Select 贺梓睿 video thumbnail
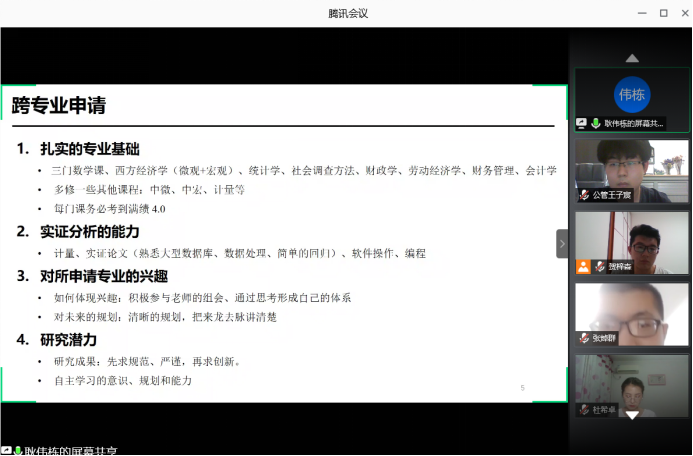The image size is (693, 456). [x=631, y=243]
